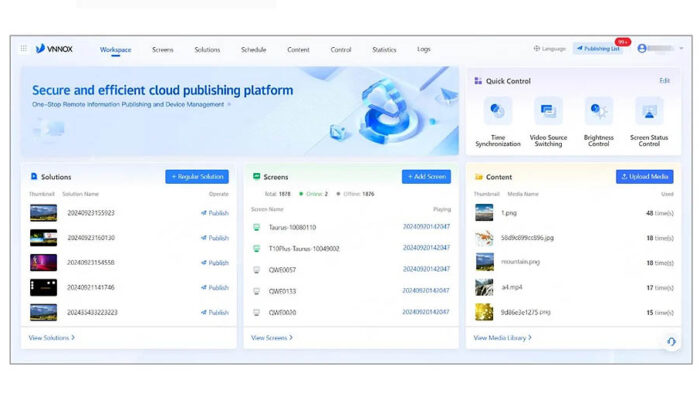Open playing link for QWE0133
Screen dimensions: 700x400
pos(426,291)
